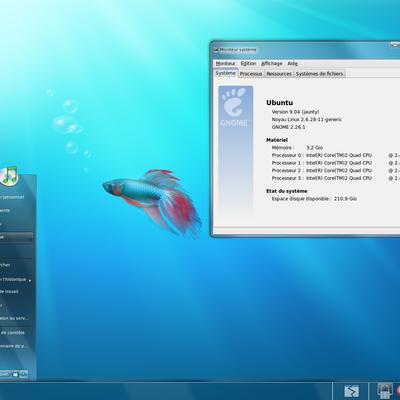Viewport: 400px width, 400px height.
Task: Click the Moniteur système title bar icon
Action: (216, 50)
